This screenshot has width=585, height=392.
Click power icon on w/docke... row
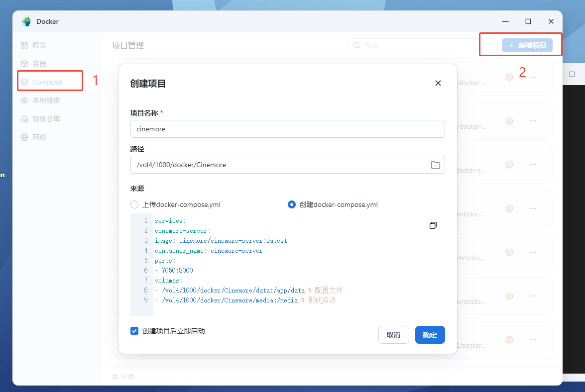pyautogui.click(x=509, y=296)
